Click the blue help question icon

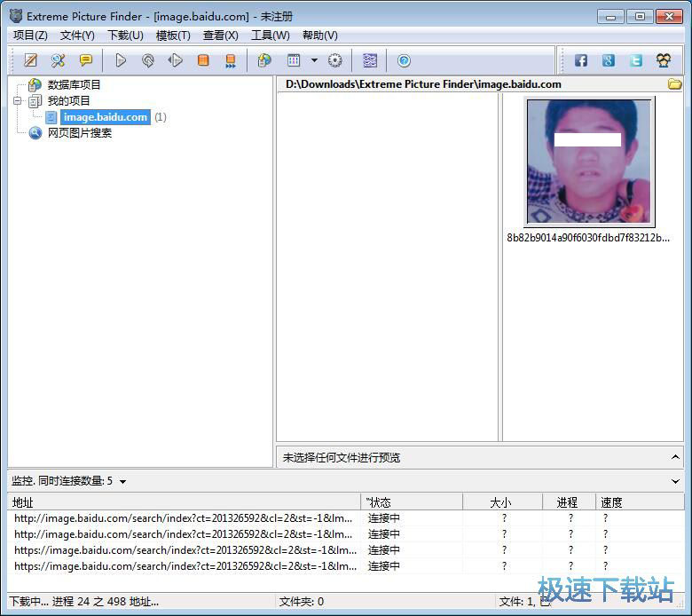coord(404,60)
